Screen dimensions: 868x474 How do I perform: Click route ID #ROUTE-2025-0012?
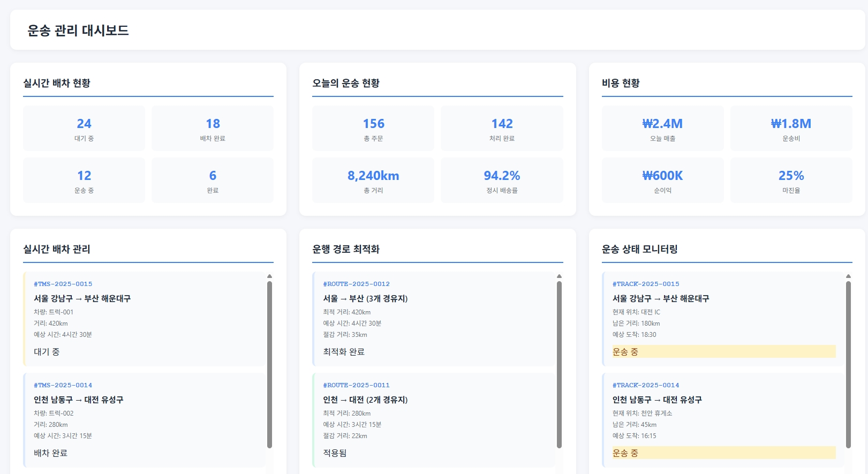(356, 284)
